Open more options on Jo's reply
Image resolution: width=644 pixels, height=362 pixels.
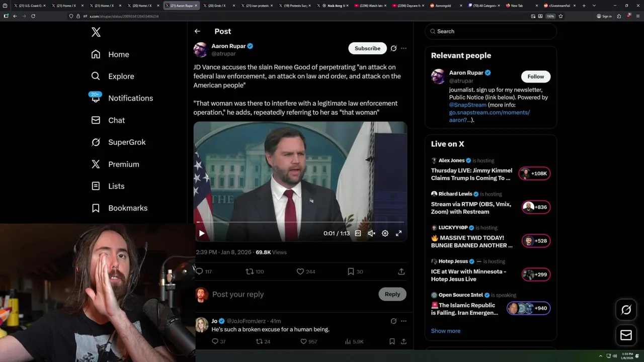(404, 321)
